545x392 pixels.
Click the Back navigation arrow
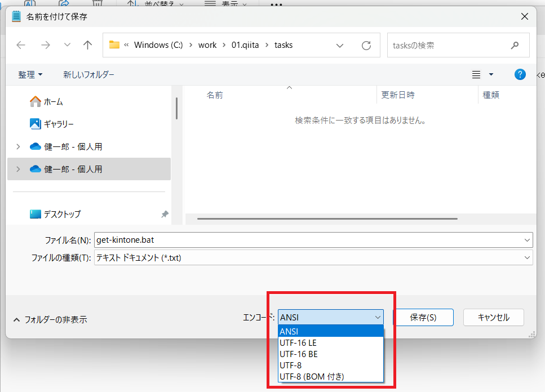[21, 45]
